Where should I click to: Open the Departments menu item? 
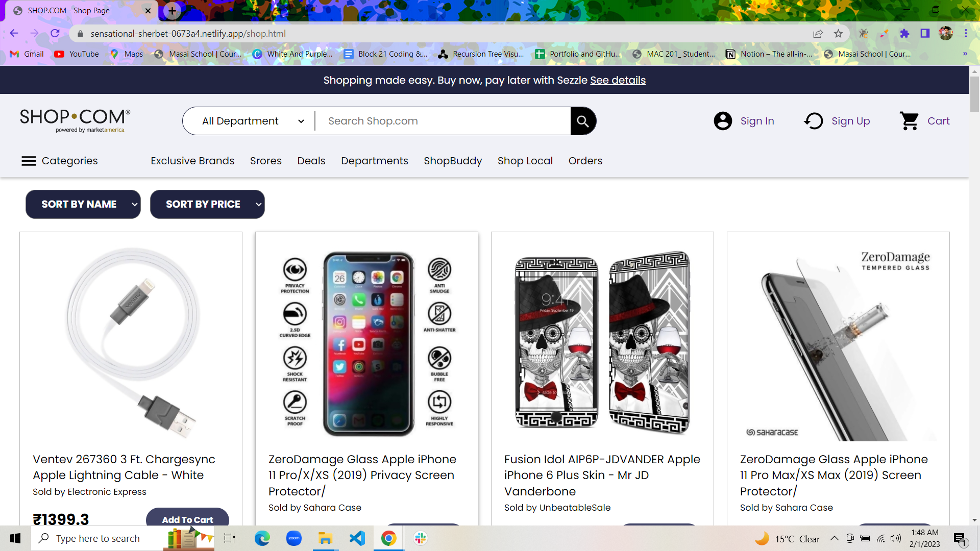(x=375, y=161)
